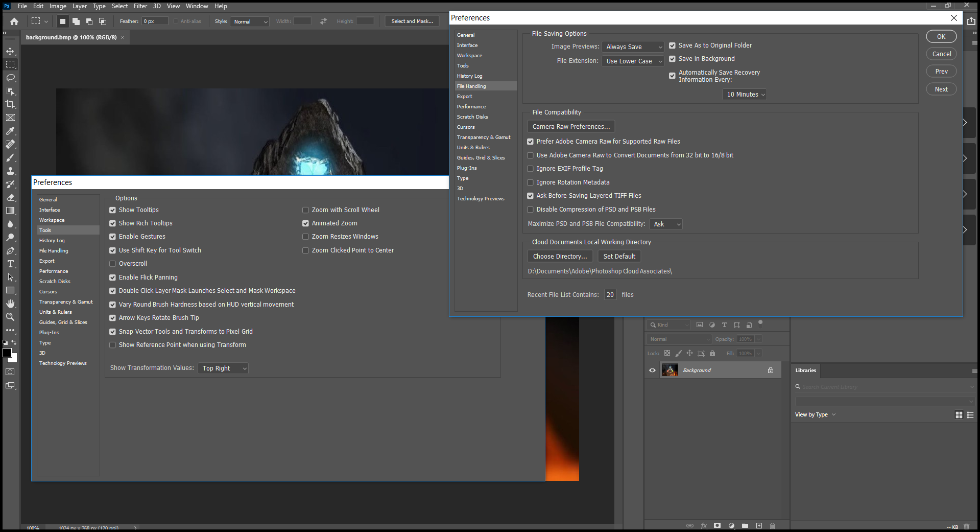This screenshot has width=980, height=532.
Task: Toggle Save in Background checkbox
Action: click(672, 59)
